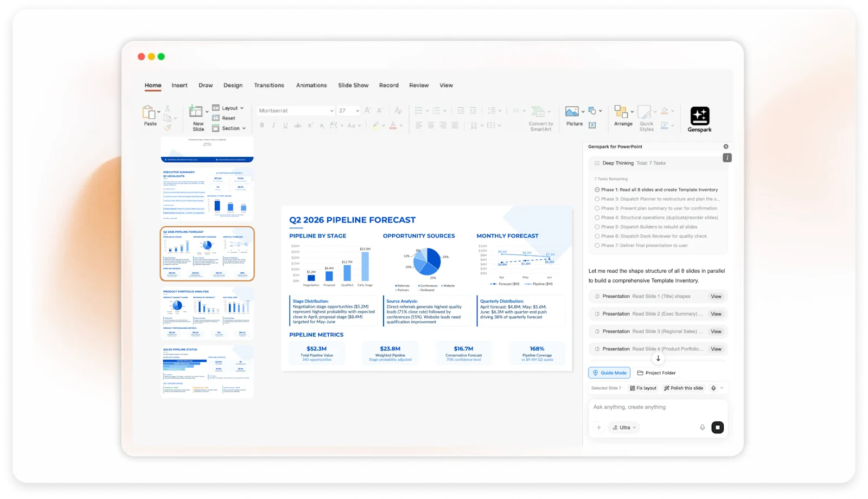Image resolution: width=868 pixels, height=499 pixels.
Task: Insert a New Slide
Action: tap(198, 118)
